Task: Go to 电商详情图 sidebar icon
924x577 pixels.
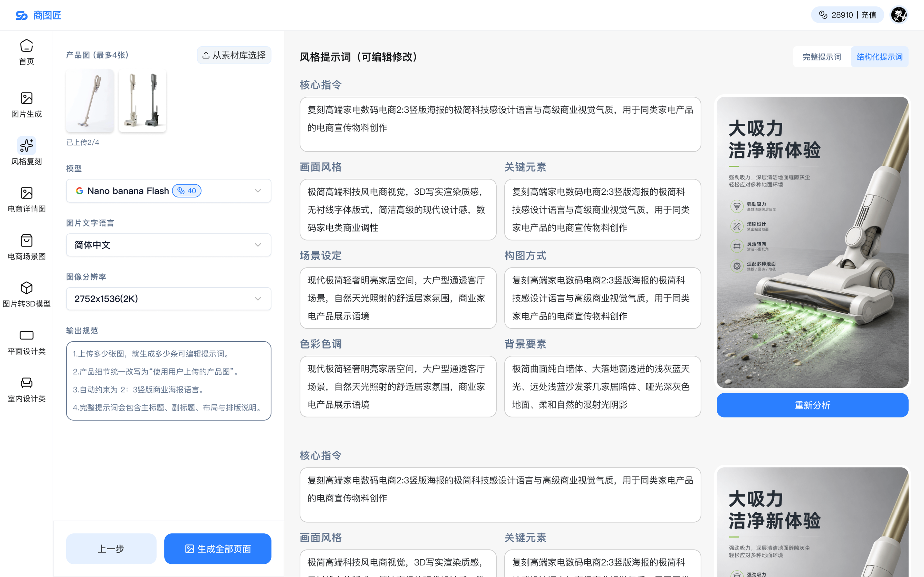Action: click(26, 193)
